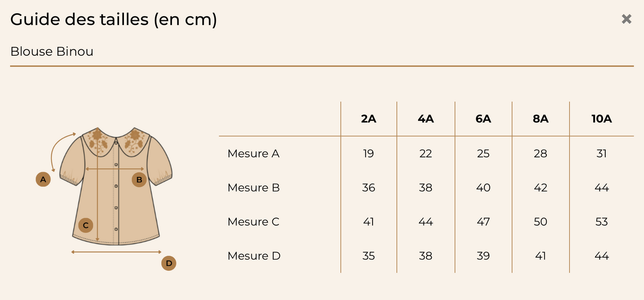The image size is (644, 300).
Task: Click the Guide des tailles heading
Action: pyautogui.click(x=113, y=20)
